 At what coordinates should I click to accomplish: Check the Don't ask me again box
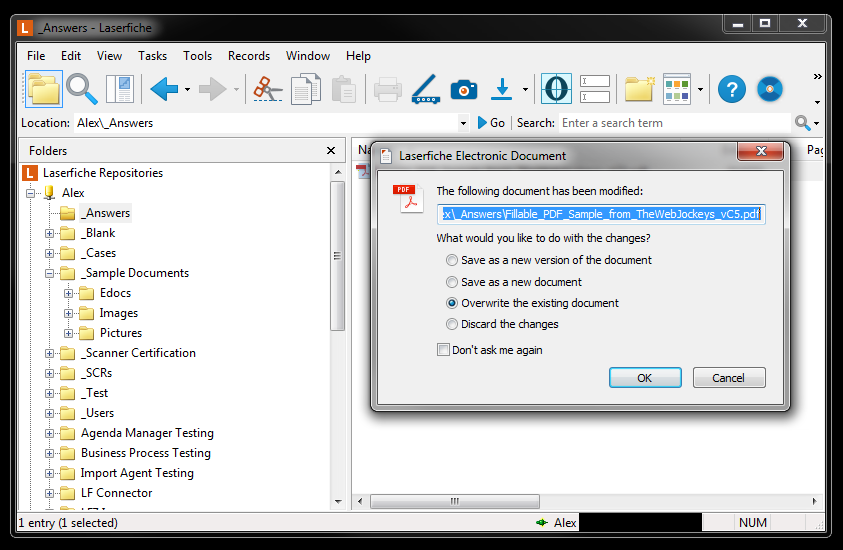click(x=444, y=350)
